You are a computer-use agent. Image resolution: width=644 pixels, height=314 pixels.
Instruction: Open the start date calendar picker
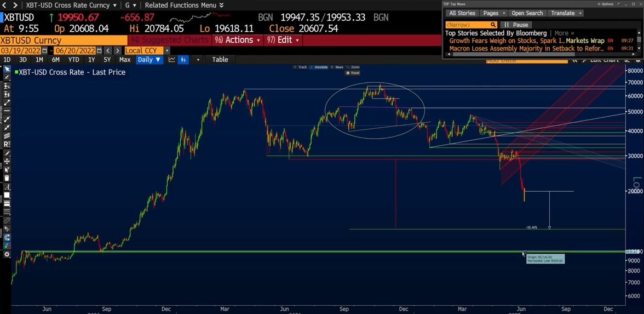pos(44,50)
